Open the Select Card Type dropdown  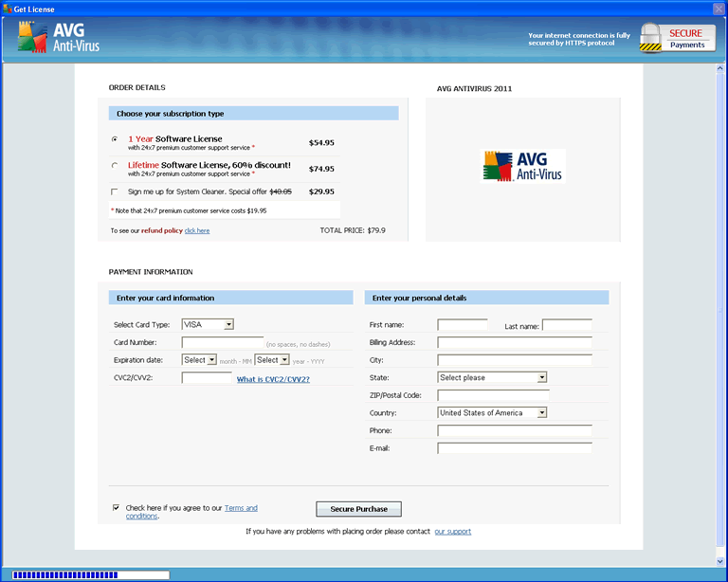[208, 324]
